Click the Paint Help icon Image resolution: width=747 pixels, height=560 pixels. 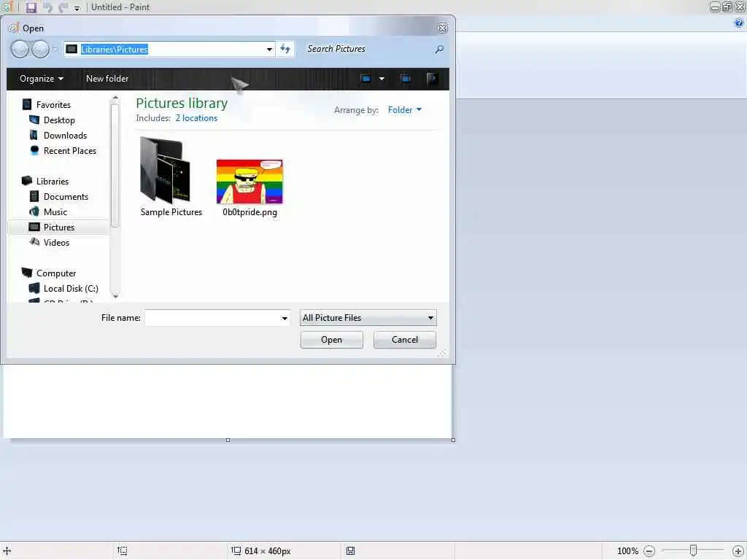pos(739,23)
